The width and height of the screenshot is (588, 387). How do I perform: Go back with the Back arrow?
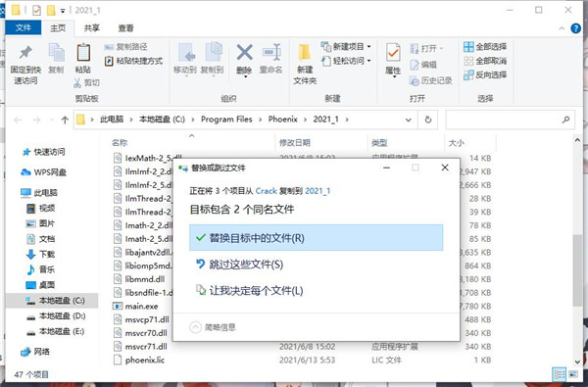pyautogui.click(x=18, y=120)
